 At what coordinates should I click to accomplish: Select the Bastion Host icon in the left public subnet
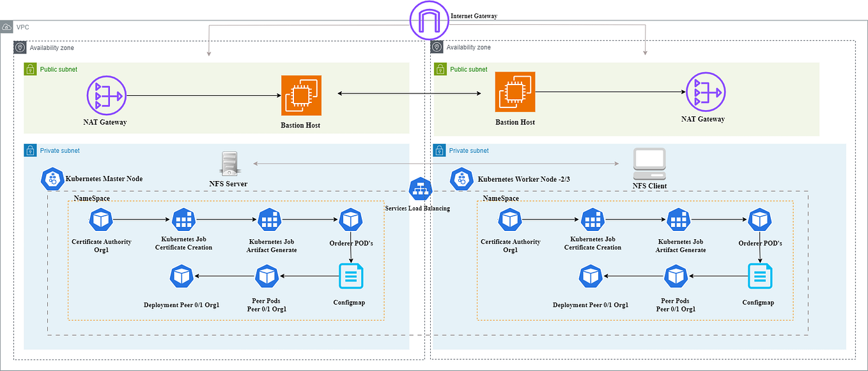[x=300, y=94]
